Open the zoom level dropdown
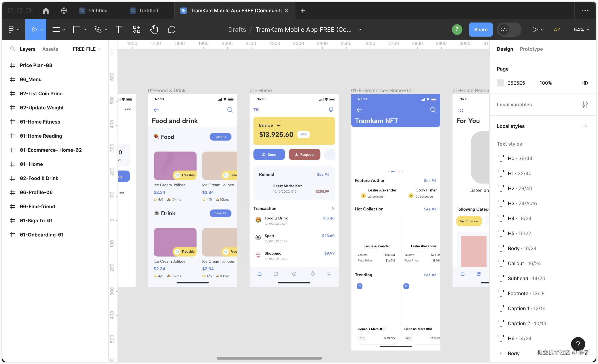 point(581,30)
